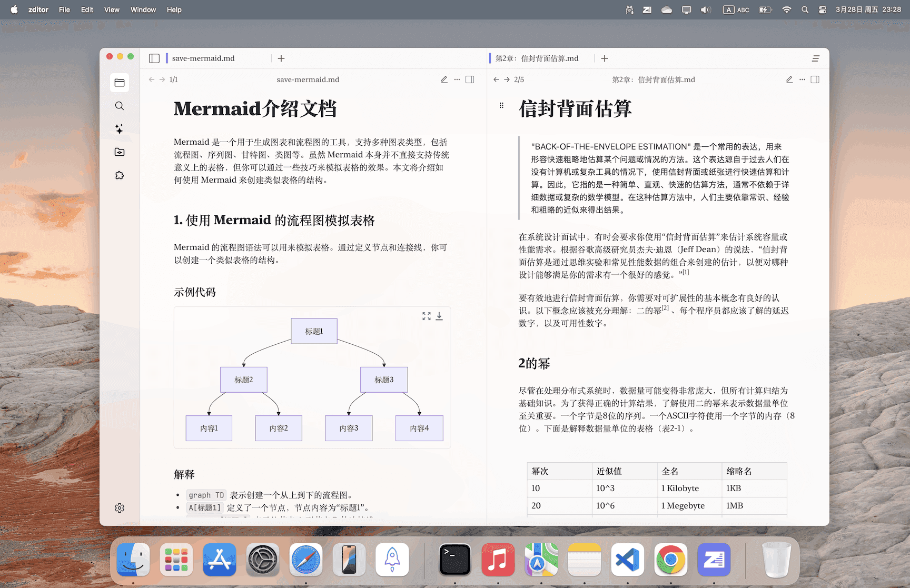Screen dimensions: 910x588
Task: Open the plugins puzzle icon
Action: [120, 175]
